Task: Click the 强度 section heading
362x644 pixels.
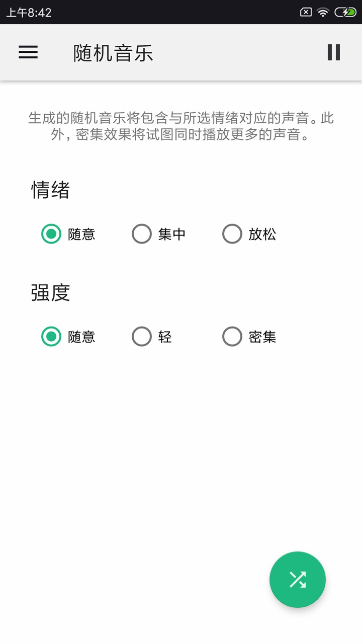Action: (50, 292)
